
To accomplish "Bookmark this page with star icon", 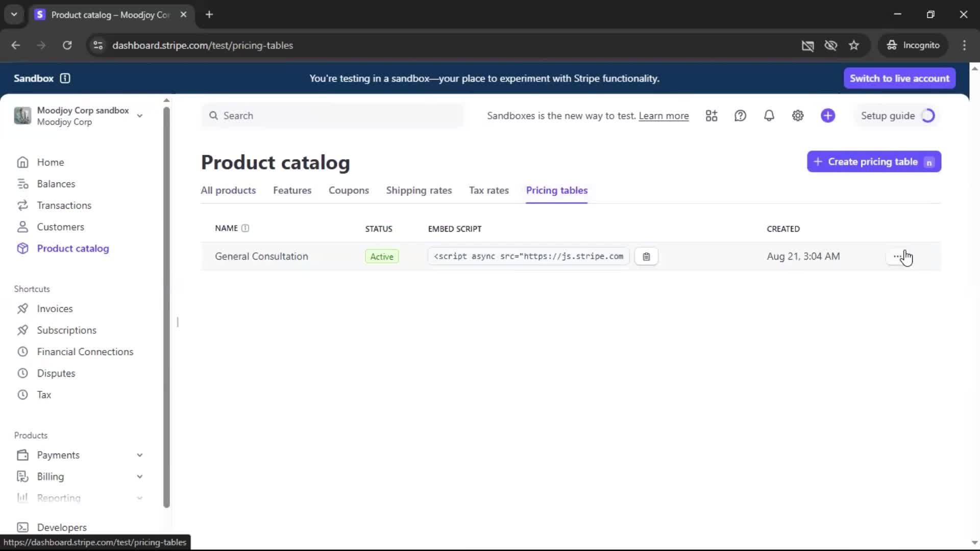I will (854, 45).
